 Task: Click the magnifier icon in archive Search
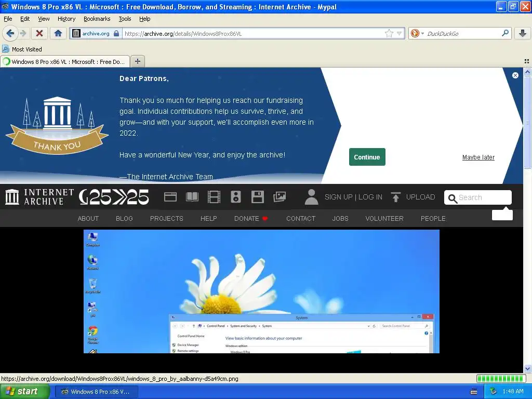point(453,198)
